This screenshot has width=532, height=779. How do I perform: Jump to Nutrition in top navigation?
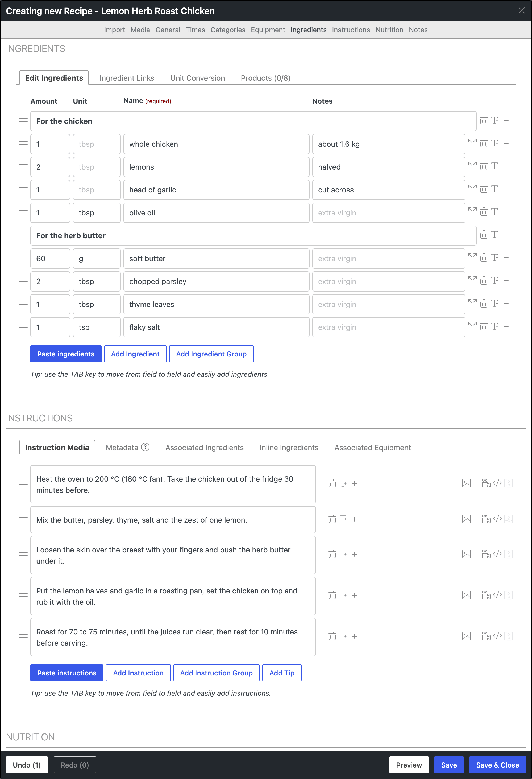pos(389,30)
